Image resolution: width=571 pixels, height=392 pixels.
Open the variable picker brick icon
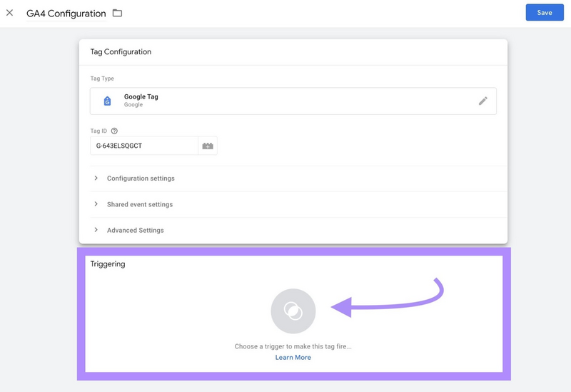coord(208,146)
